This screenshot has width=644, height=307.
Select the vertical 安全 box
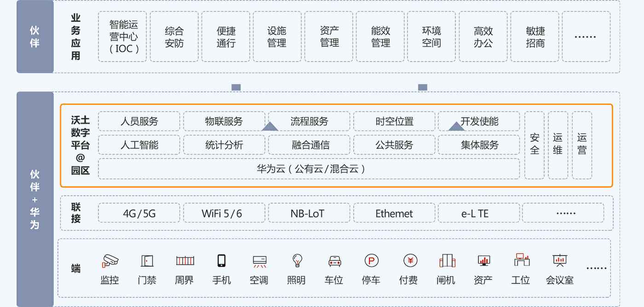click(x=534, y=145)
